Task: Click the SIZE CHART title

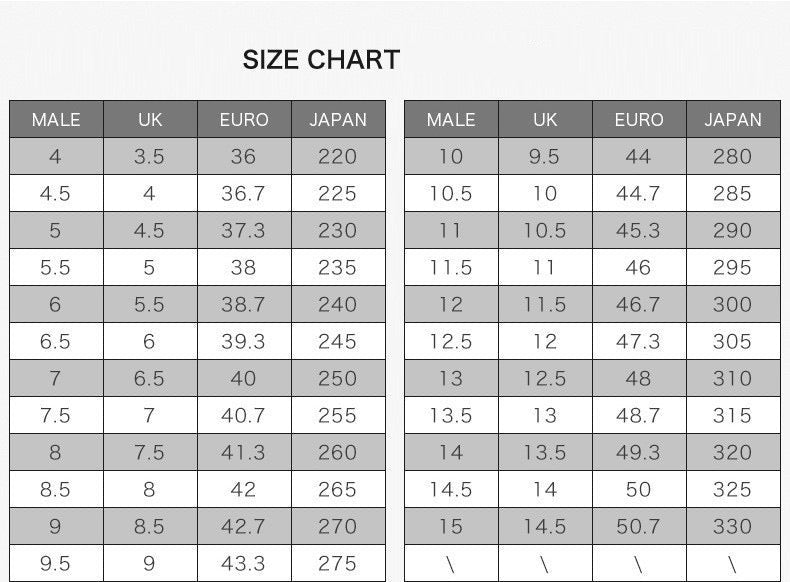Action: point(321,60)
